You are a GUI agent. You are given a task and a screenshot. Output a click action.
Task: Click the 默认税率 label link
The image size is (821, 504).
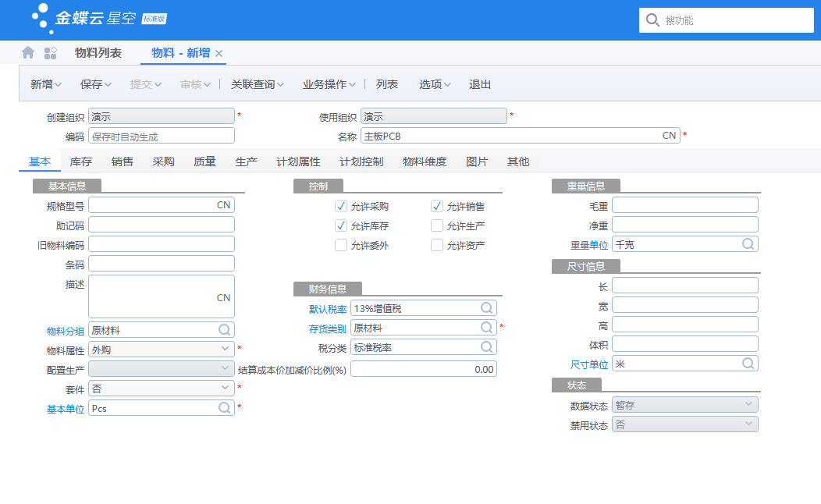(328, 309)
